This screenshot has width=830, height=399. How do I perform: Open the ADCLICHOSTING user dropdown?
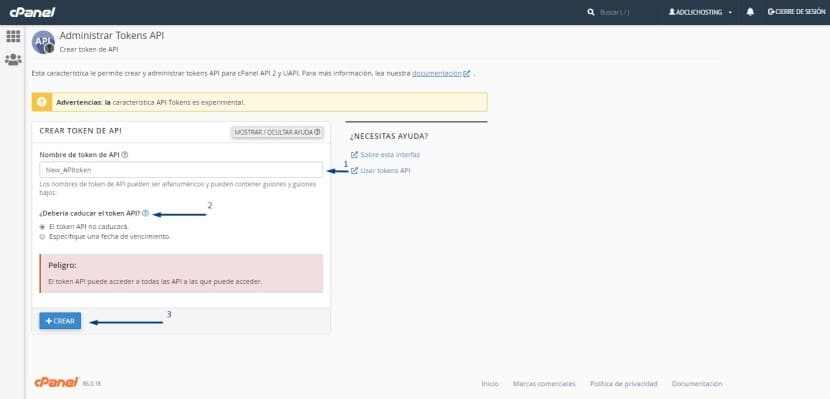(x=700, y=12)
